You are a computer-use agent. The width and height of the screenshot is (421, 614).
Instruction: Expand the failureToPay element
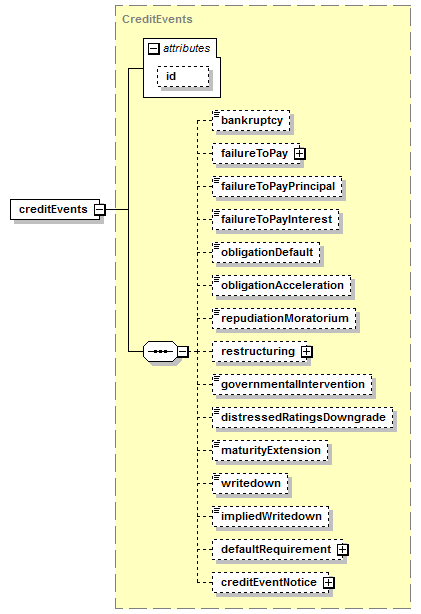pos(300,154)
